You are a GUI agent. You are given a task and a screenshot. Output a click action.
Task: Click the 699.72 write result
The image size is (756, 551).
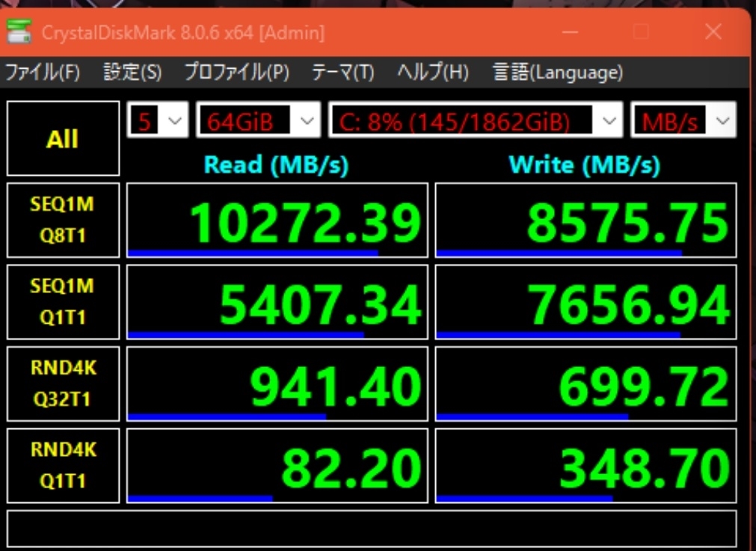click(586, 384)
